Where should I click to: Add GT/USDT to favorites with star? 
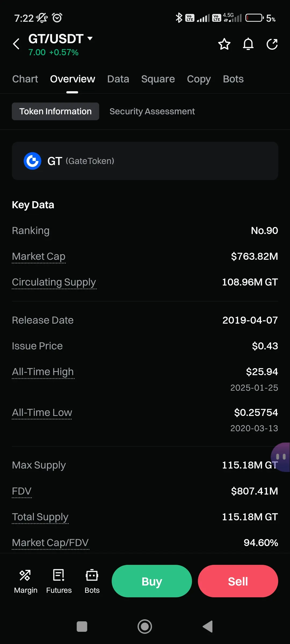point(224,44)
